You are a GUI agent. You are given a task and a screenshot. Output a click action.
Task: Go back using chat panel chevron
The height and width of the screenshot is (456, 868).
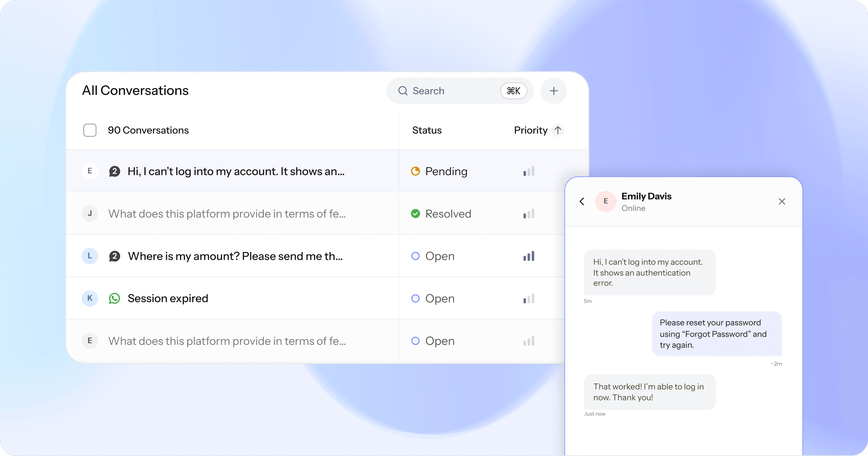[582, 201]
